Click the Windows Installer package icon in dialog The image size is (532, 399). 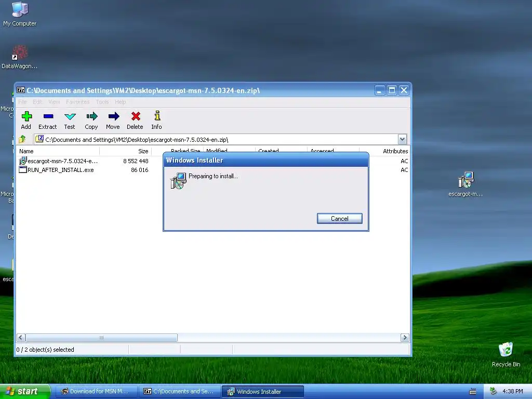pyautogui.click(x=178, y=180)
